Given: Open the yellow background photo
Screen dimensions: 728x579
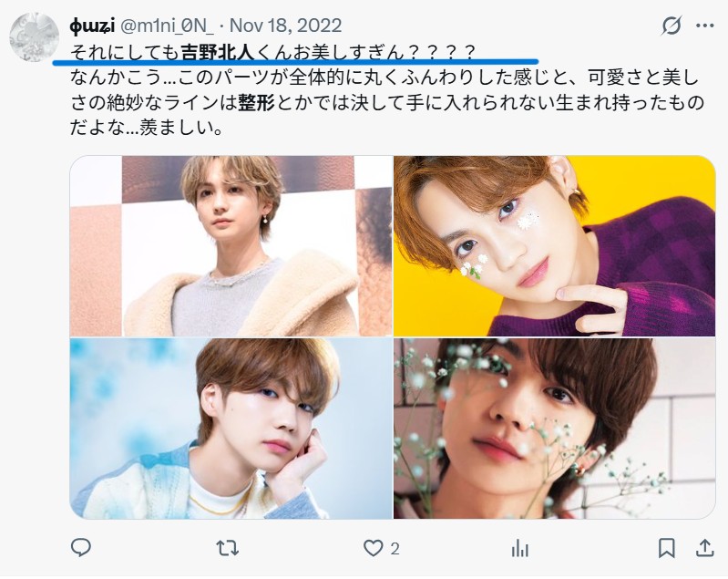Looking at the screenshot, I should (x=554, y=246).
